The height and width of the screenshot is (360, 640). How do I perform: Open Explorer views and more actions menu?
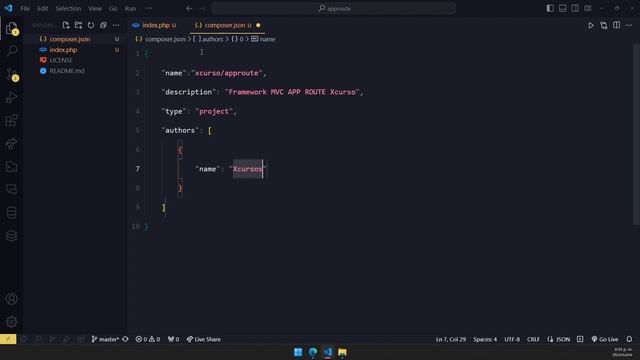(116, 25)
